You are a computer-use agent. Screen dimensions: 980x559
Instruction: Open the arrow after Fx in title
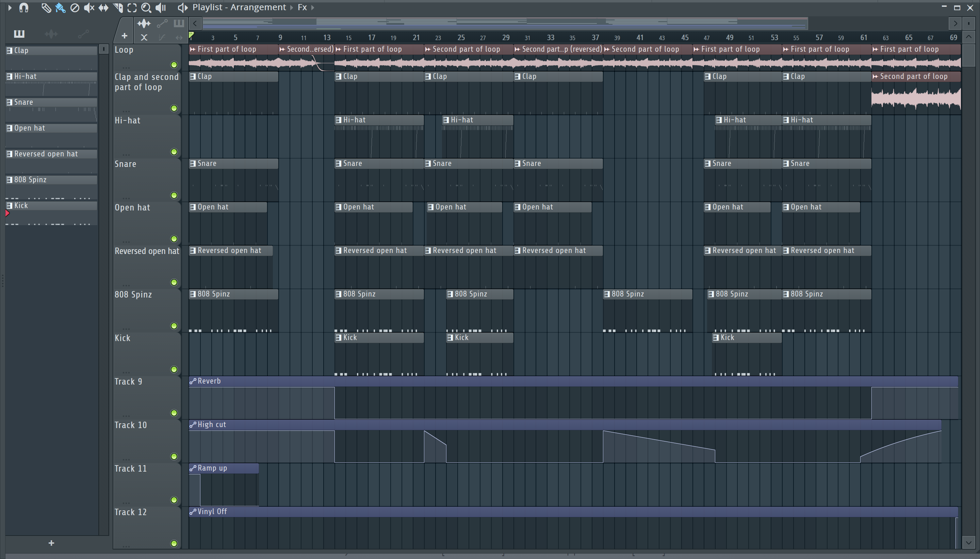313,8
